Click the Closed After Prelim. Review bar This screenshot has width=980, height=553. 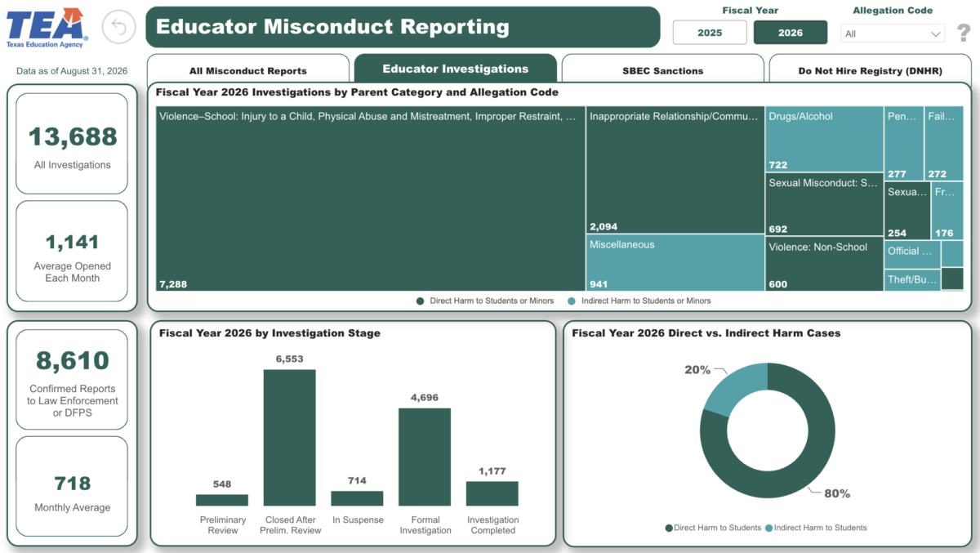point(289,438)
